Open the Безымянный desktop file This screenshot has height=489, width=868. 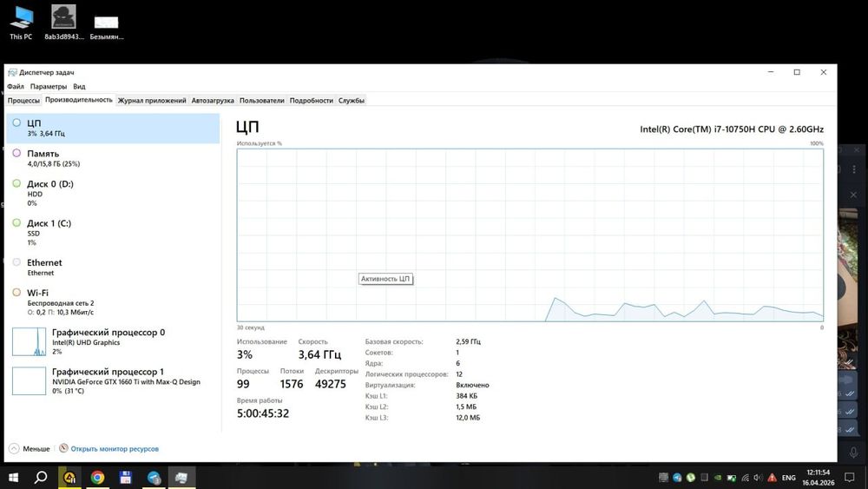coord(106,27)
